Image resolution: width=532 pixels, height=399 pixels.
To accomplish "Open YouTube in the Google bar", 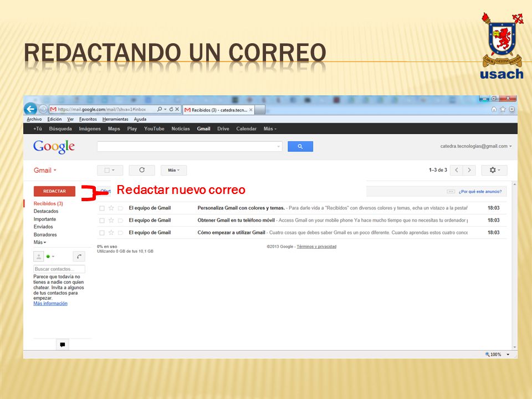I will click(154, 129).
